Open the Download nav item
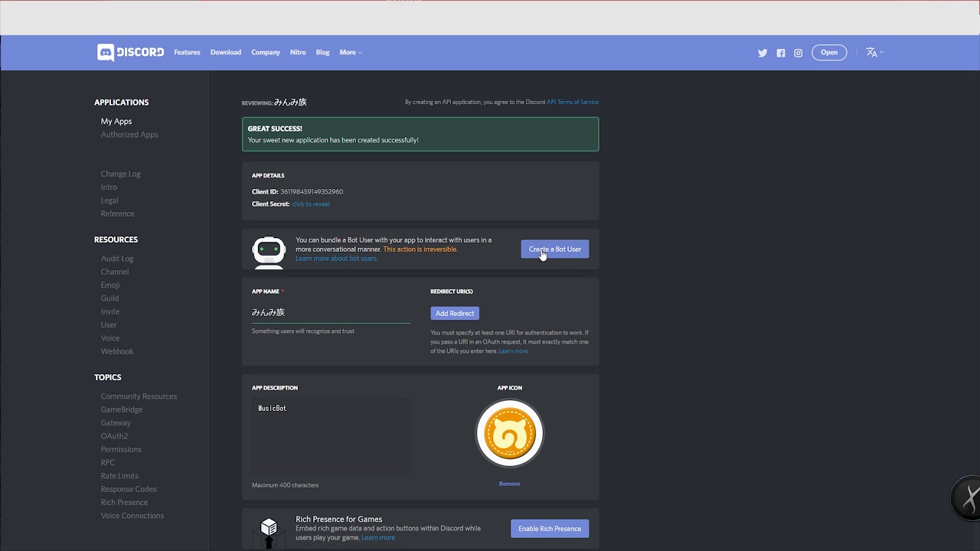The image size is (980, 551). coord(226,52)
